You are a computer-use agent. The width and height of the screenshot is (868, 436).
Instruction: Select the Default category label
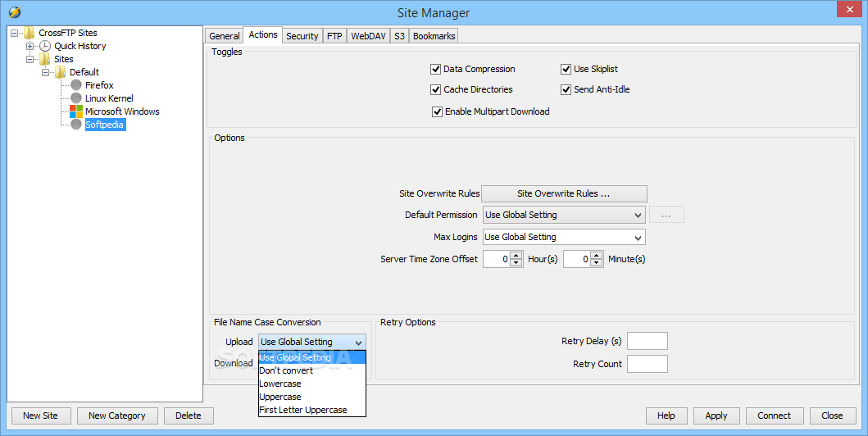pyautogui.click(x=84, y=72)
